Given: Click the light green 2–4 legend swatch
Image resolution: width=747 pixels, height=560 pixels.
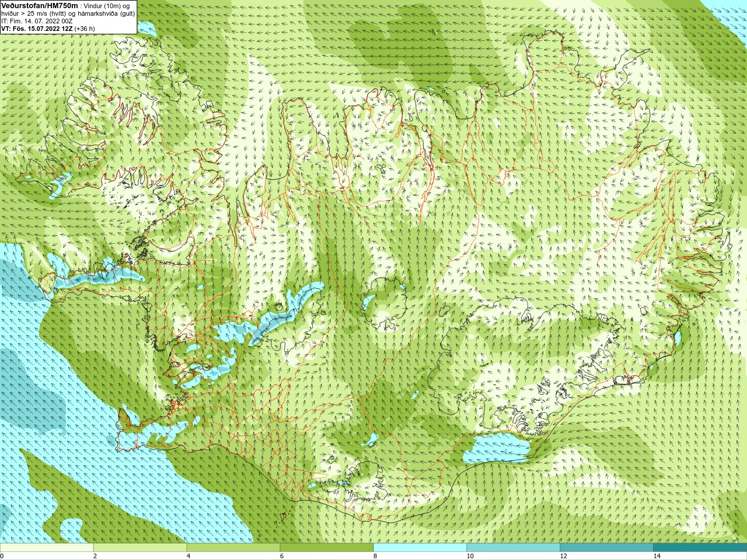Looking at the screenshot, I should click(x=140, y=548).
